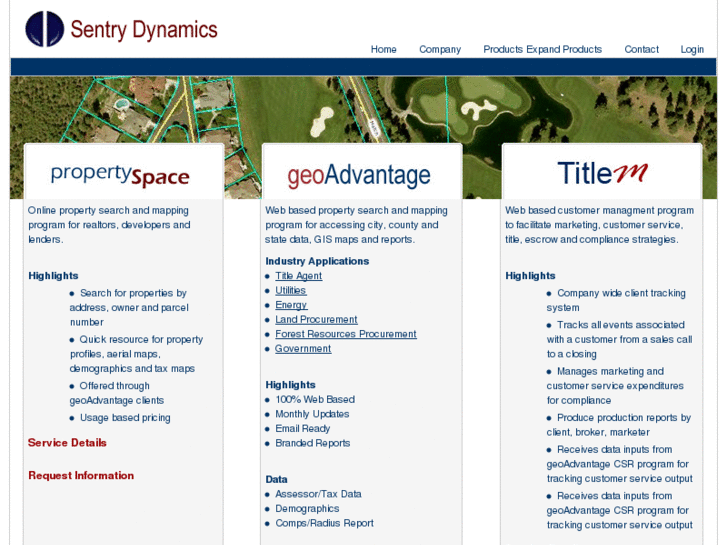Click the Expand Products expander
This screenshot has width=727, height=545.
coord(564,49)
